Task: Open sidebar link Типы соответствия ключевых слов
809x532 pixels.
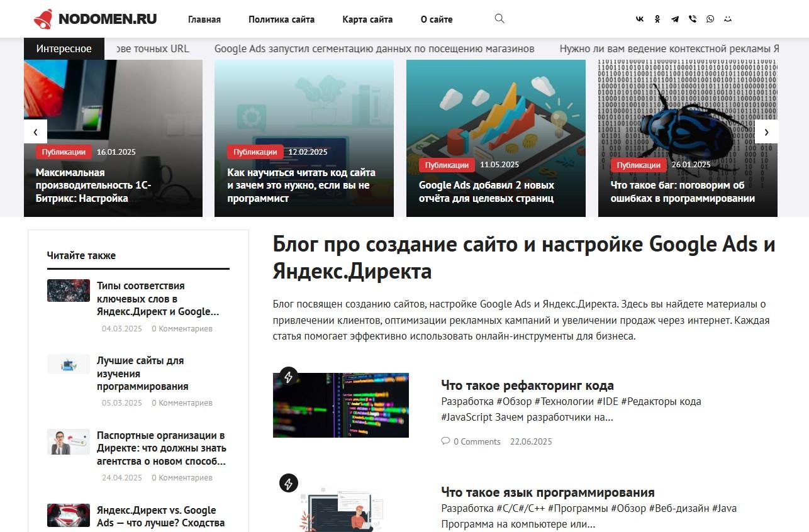Action: [x=158, y=299]
